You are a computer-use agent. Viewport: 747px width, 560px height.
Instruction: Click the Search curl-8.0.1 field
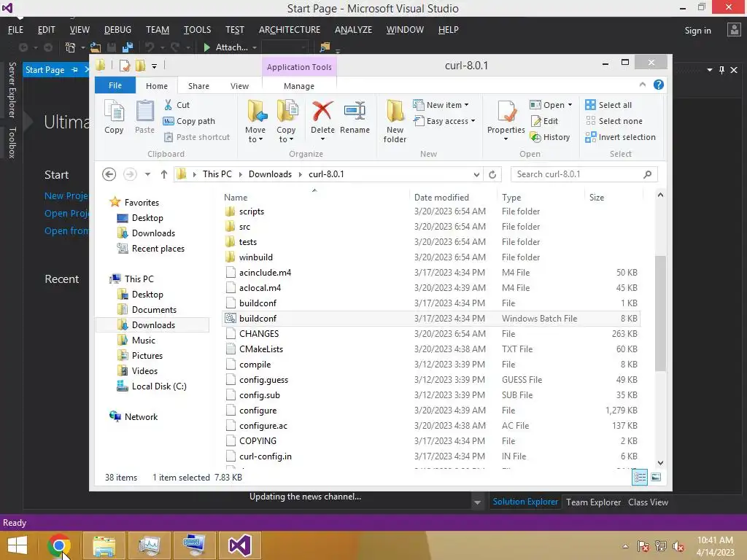[584, 174]
